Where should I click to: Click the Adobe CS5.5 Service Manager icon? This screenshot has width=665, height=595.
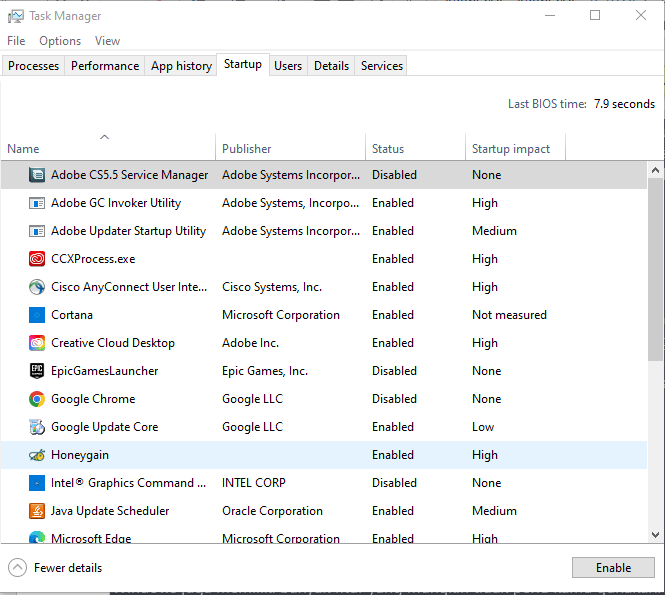[x=37, y=175]
